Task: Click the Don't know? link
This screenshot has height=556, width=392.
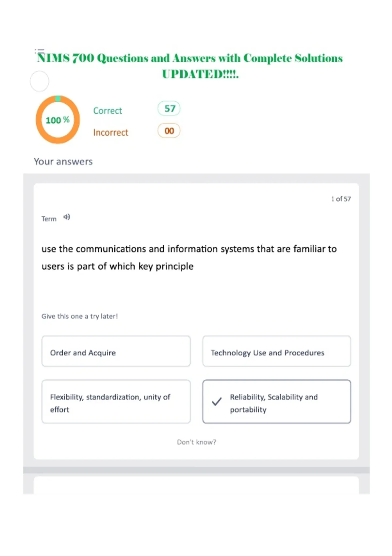Action: tap(197, 442)
